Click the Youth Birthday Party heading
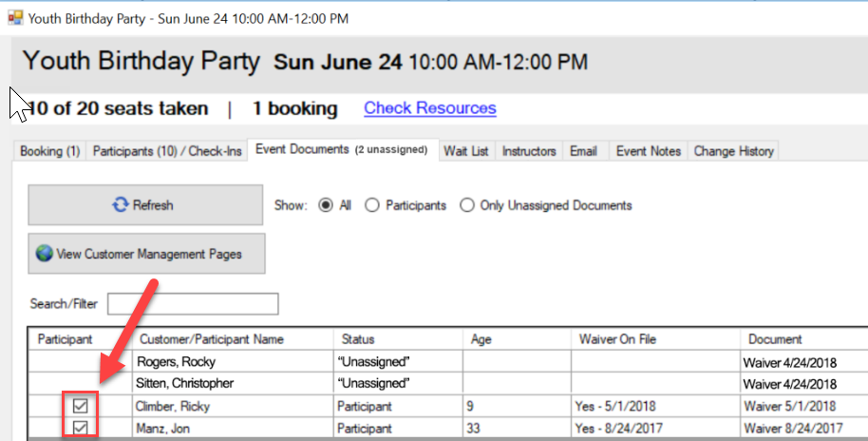868x441 pixels. (x=142, y=61)
